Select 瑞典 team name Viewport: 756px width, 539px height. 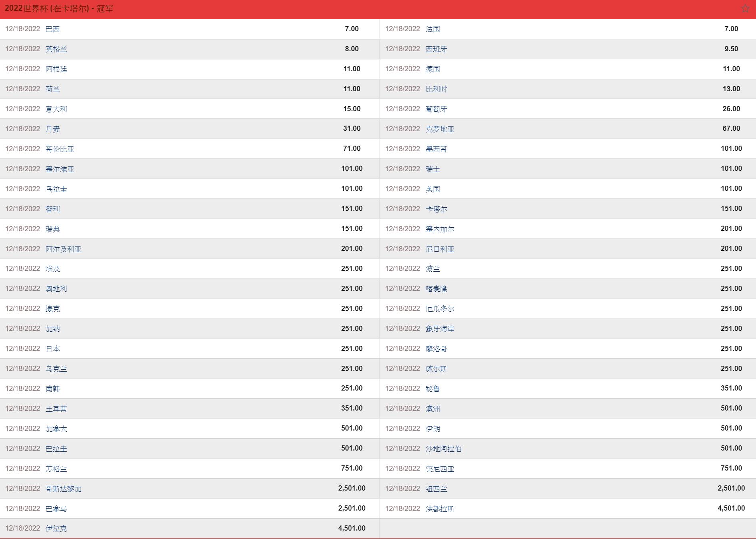click(x=53, y=229)
